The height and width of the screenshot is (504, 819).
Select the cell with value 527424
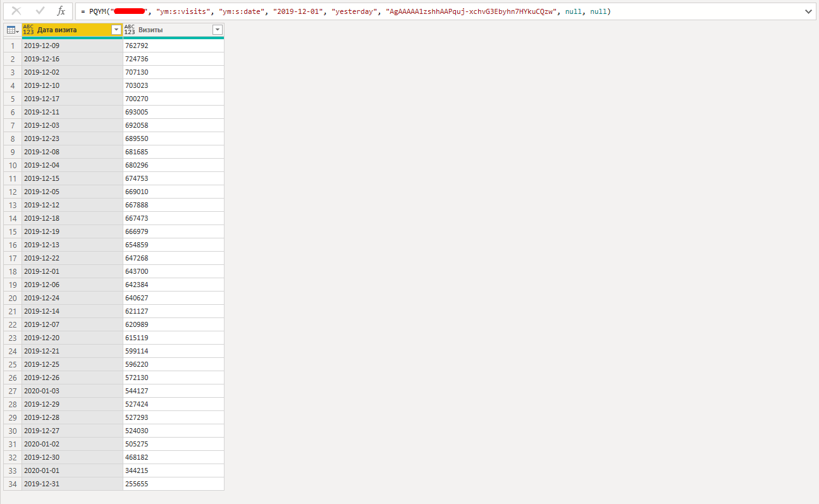tap(173, 404)
